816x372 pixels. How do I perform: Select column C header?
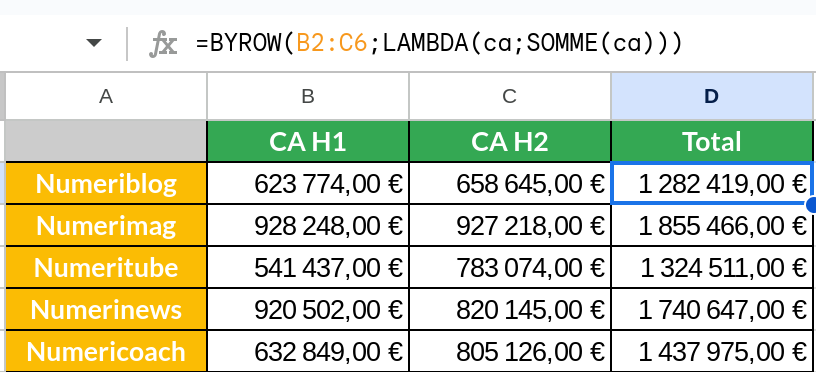[509, 96]
